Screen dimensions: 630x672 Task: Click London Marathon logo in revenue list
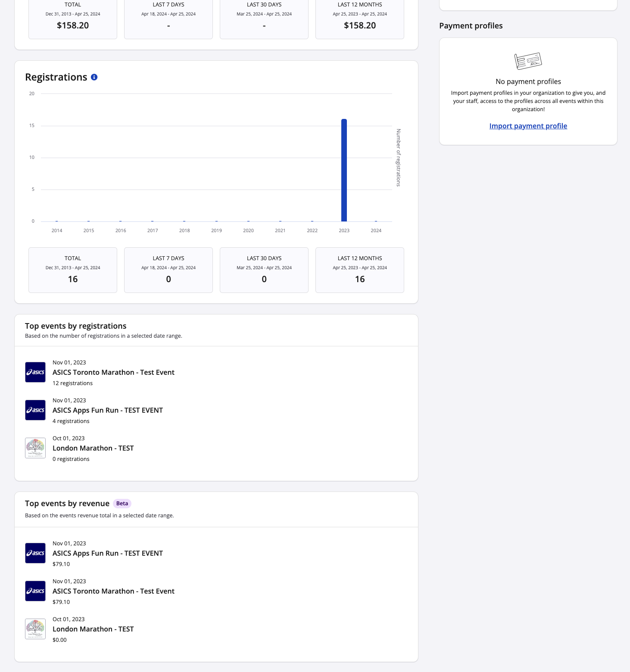pyautogui.click(x=35, y=629)
